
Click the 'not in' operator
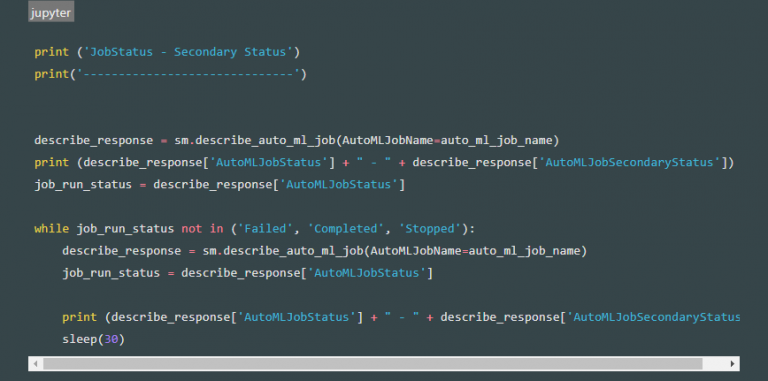click(202, 229)
